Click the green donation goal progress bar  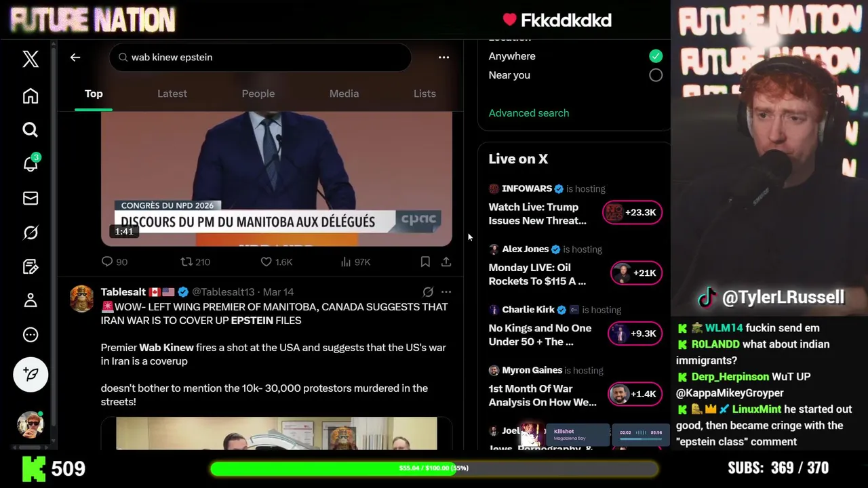pyautogui.click(x=434, y=468)
